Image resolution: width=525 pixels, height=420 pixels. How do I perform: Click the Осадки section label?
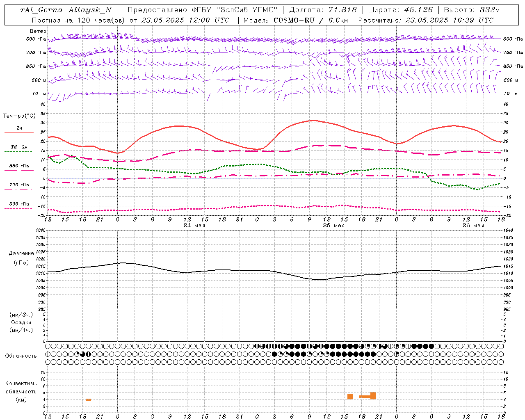(21, 322)
